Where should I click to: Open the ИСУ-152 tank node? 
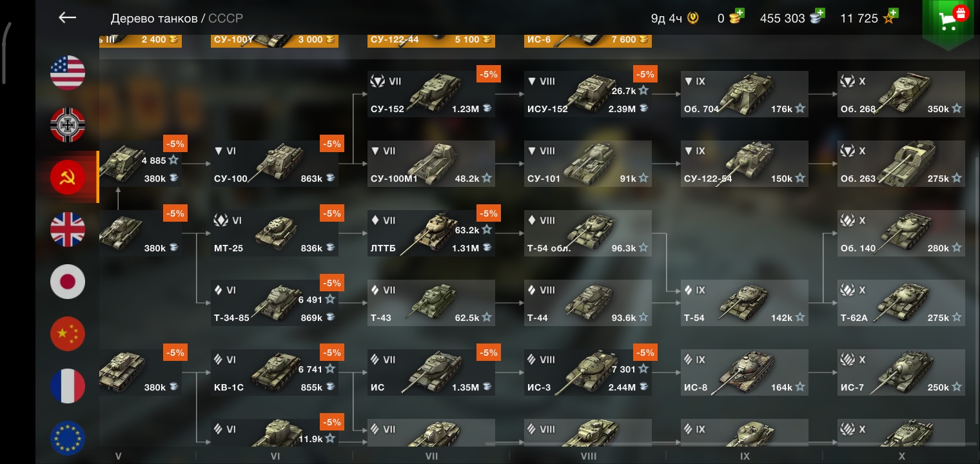coord(588,94)
